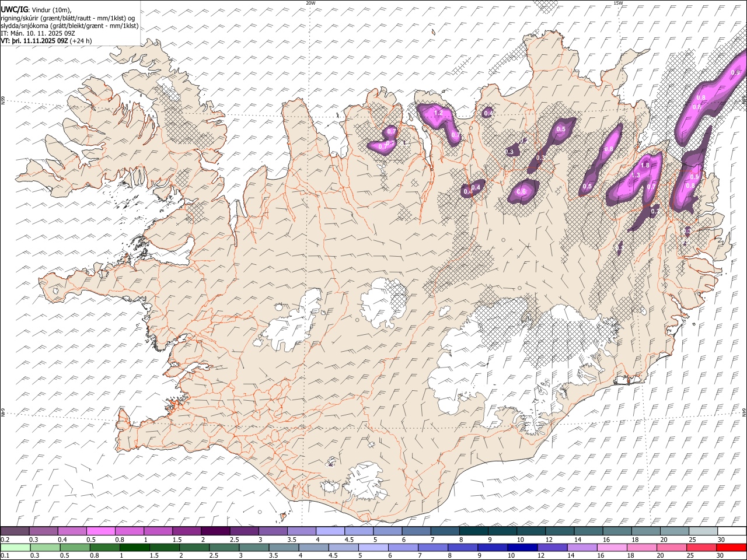The height and width of the screenshot is (560, 747).
Task: Pick the light periwinkle snow swatch at 4
Action: (x=330, y=531)
